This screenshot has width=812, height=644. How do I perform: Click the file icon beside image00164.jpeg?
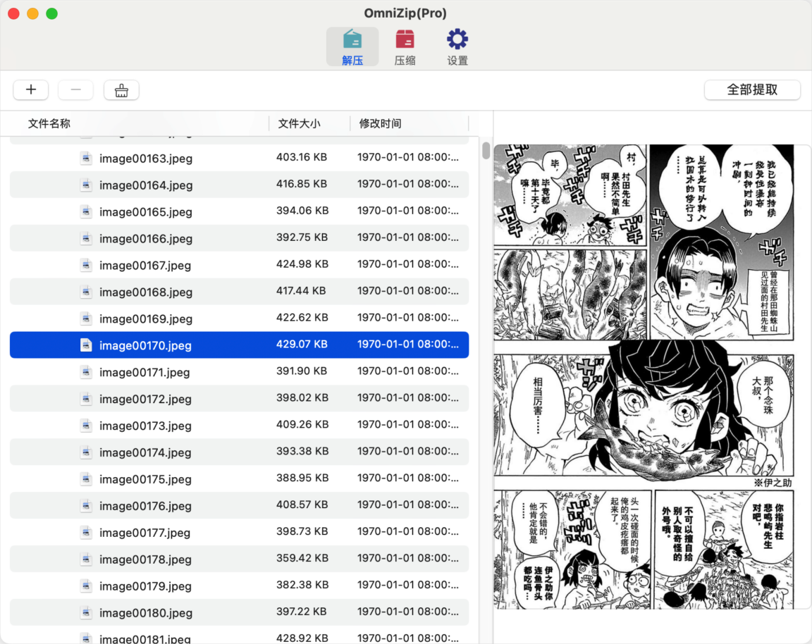click(87, 185)
